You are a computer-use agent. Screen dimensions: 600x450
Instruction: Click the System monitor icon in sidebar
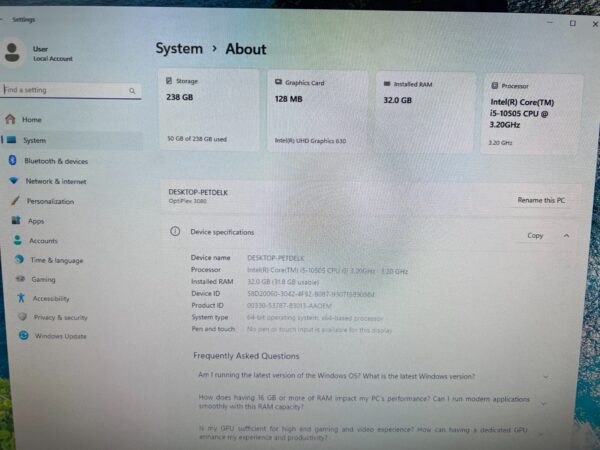tap(11, 140)
